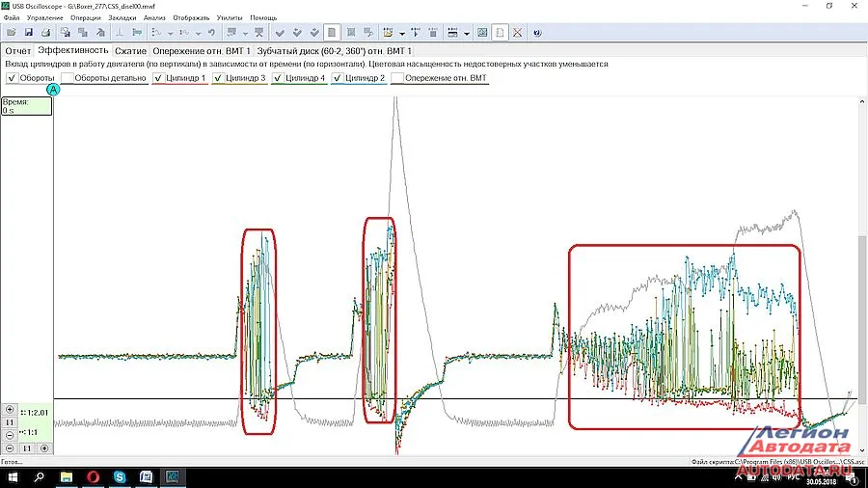The width and height of the screenshot is (868, 488).
Task: Open the Утилиты menu
Action: 230,17
